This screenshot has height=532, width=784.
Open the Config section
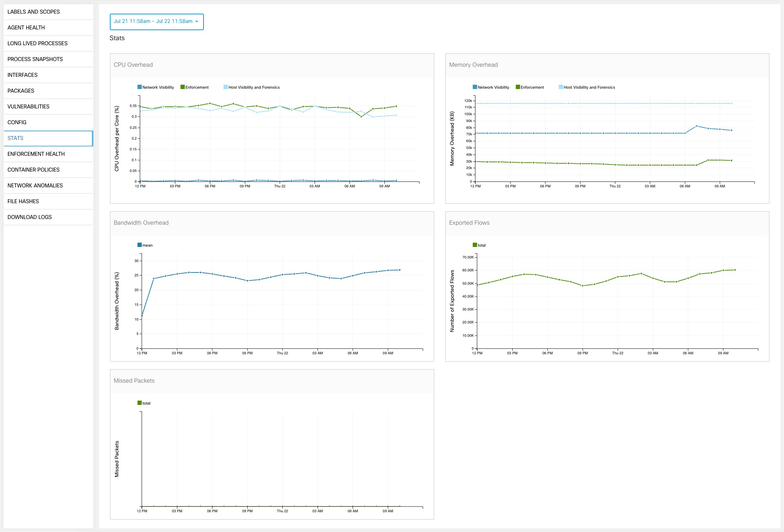[48, 122]
